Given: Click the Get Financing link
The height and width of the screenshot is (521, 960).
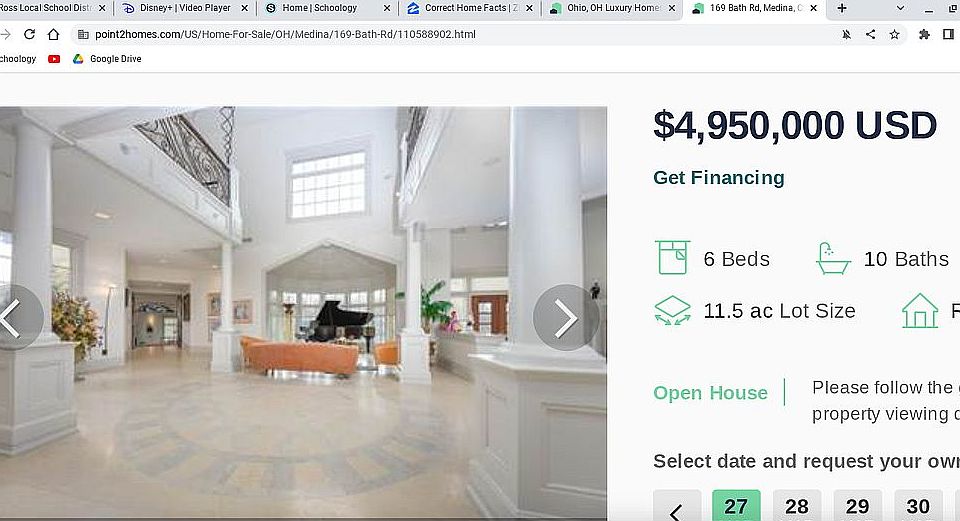Looking at the screenshot, I should 719,178.
